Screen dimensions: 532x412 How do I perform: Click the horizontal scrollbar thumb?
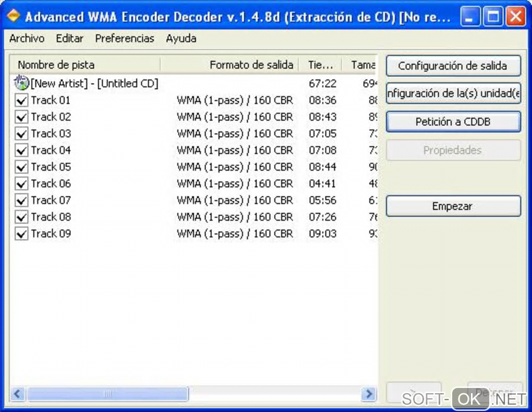(107, 394)
